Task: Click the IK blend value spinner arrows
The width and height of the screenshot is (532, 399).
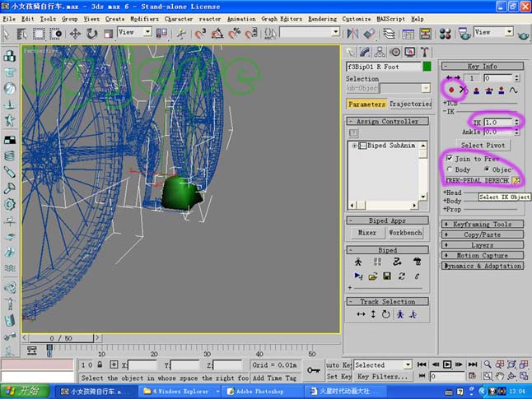Action: point(516,122)
